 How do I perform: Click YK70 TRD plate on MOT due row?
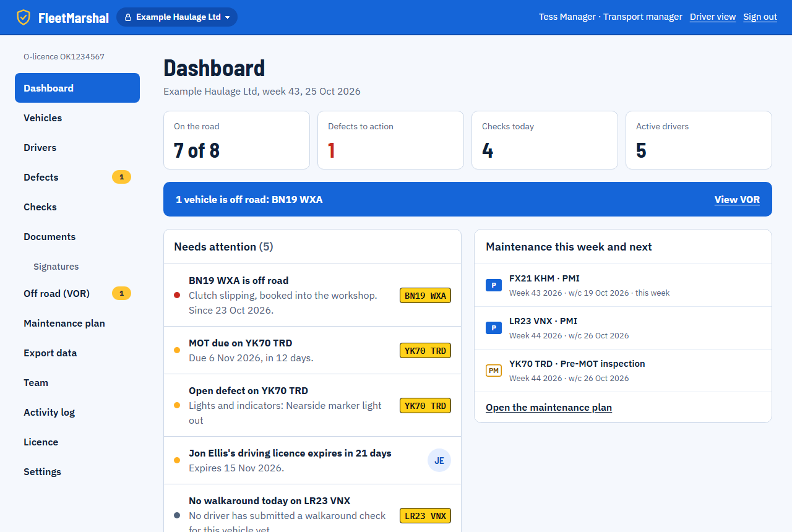coord(425,351)
